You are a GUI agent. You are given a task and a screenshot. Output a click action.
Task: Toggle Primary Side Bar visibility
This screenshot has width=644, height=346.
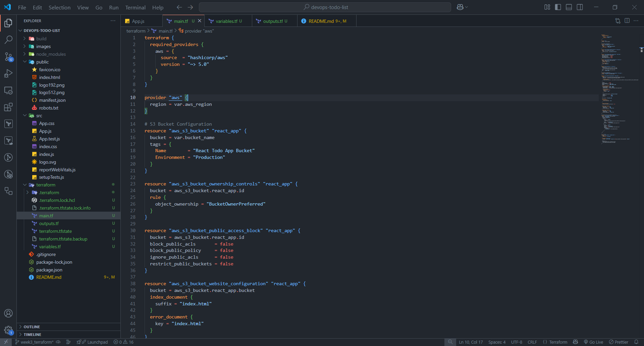point(558,8)
